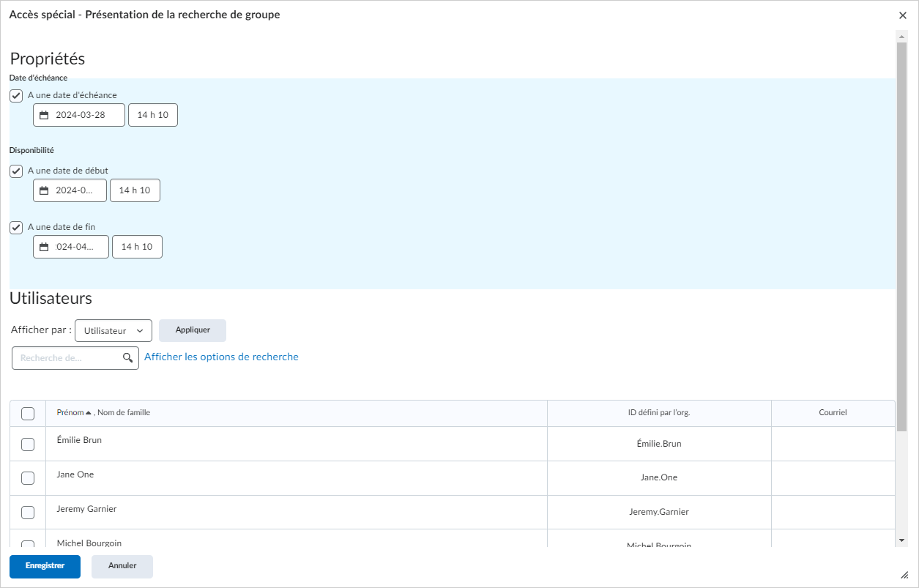Uncheck 'A une date de fin' checkbox
This screenshot has width=919, height=588.
[x=16, y=227]
